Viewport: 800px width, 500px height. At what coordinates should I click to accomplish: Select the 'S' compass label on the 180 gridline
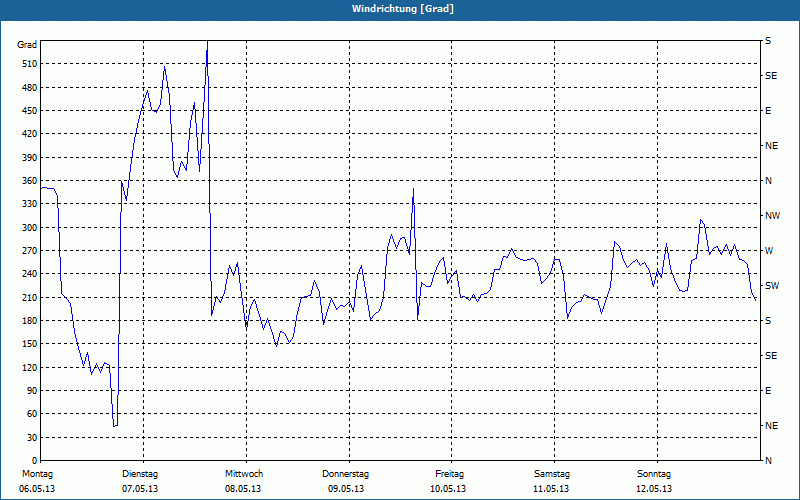pos(768,321)
